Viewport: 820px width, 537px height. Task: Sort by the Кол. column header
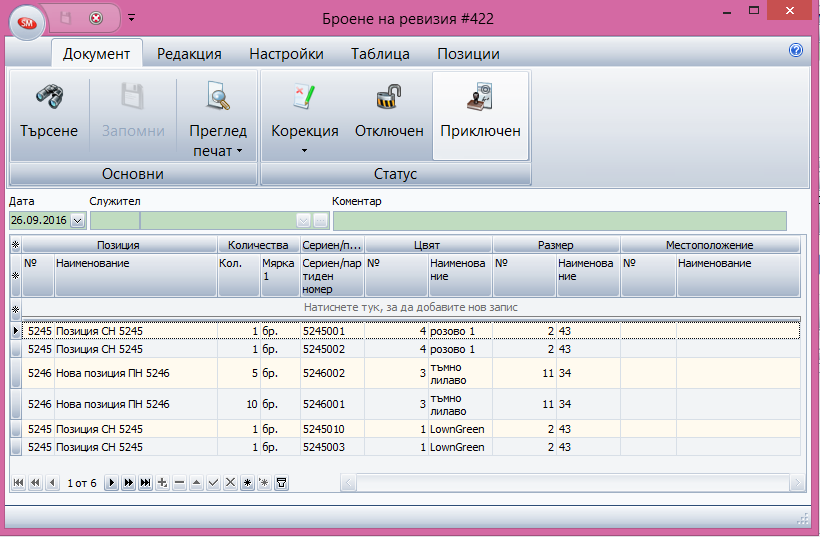pos(238,276)
